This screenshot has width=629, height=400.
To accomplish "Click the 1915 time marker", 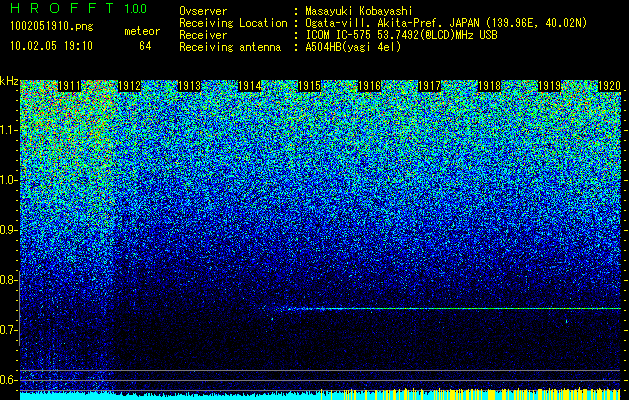I will (x=309, y=86).
